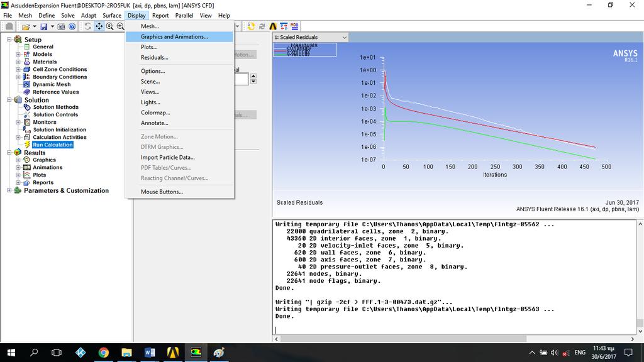Screen dimensions: 644x362
Task: Click the Models tree node icon
Action: pos(26,54)
